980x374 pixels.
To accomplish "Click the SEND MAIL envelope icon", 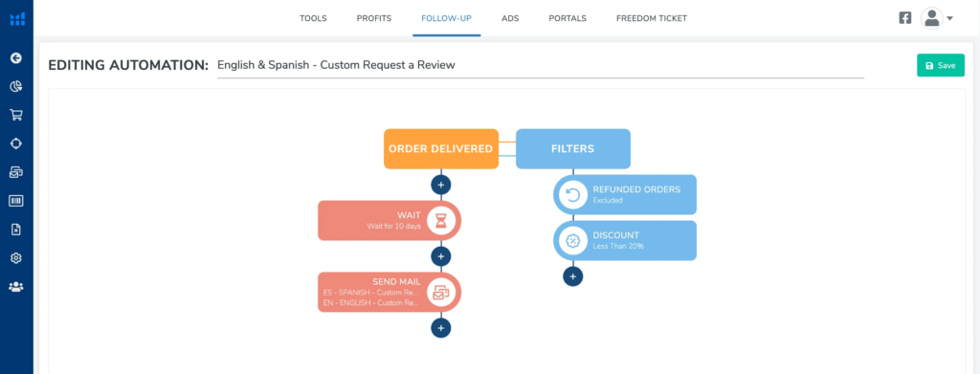I will [441, 292].
